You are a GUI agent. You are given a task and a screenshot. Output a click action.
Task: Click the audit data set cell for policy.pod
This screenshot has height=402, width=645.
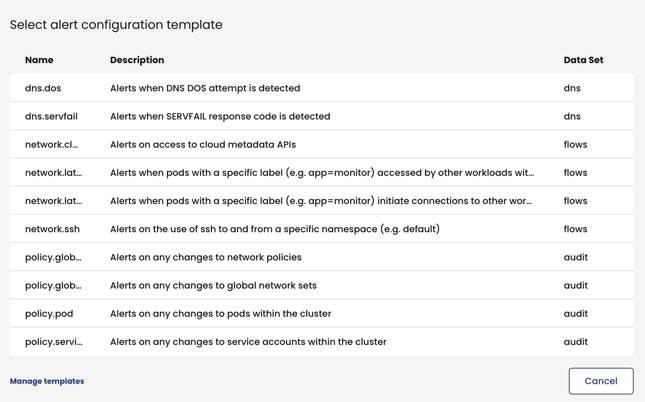coord(575,313)
